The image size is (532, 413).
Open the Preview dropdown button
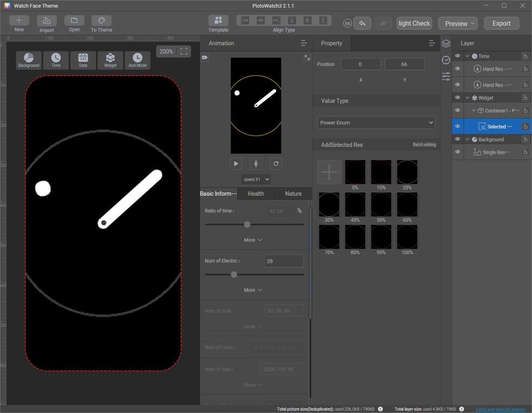pos(458,24)
